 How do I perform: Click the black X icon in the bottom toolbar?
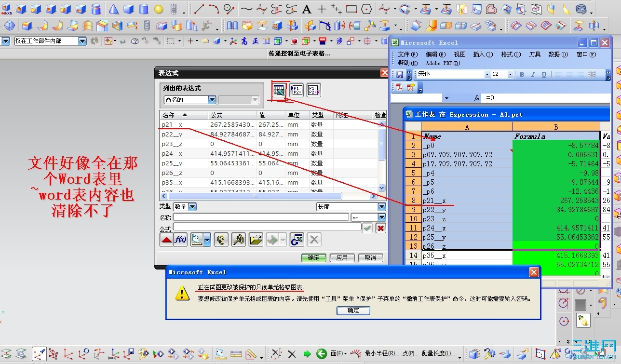292,354
